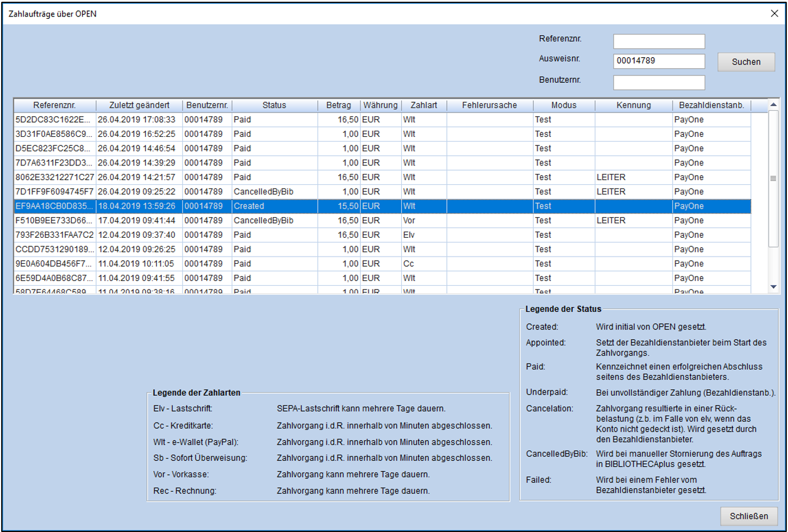Image resolution: width=788 pixels, height=532 pixels.
Task: Focus the Benutzernr. search field
Action: 659,82
